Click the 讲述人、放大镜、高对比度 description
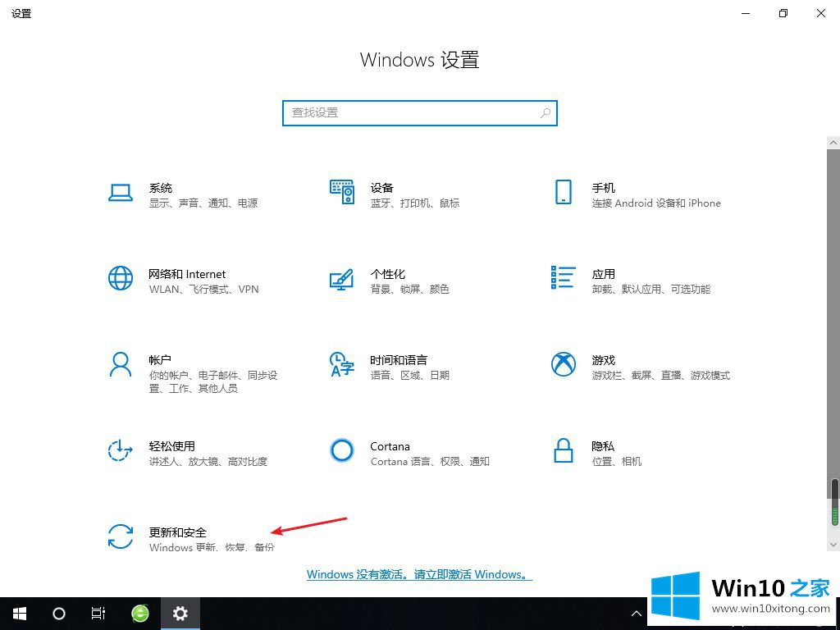Viewport: 840px width, 630px height. pyautogui.click(x=208, y=462)
